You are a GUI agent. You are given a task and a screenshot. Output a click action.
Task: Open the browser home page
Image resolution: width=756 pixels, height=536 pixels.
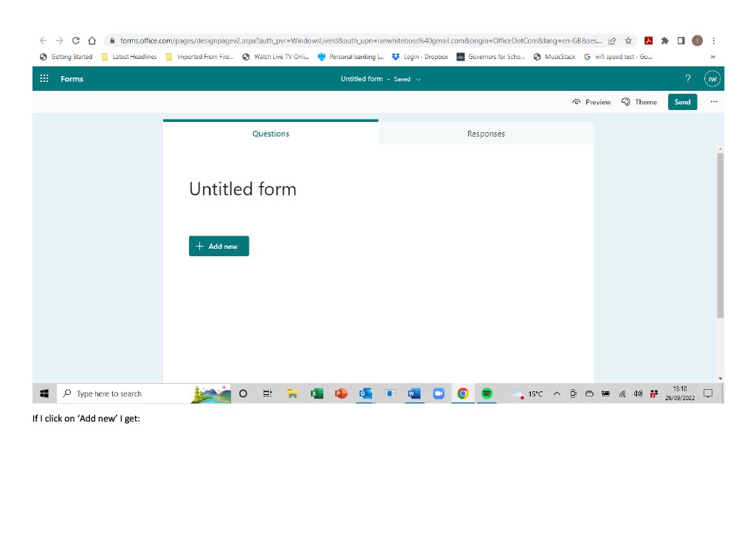pyautogui.click(x=92, y=41)
